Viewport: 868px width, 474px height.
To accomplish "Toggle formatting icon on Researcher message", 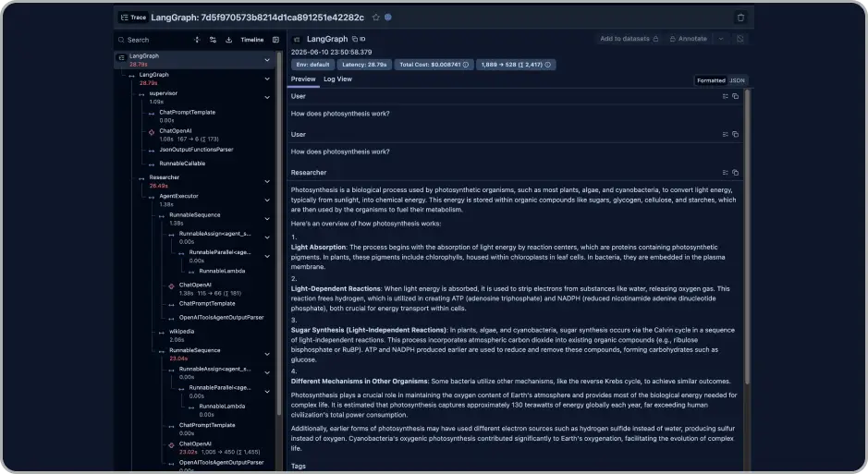I will (x=725, y=173).
